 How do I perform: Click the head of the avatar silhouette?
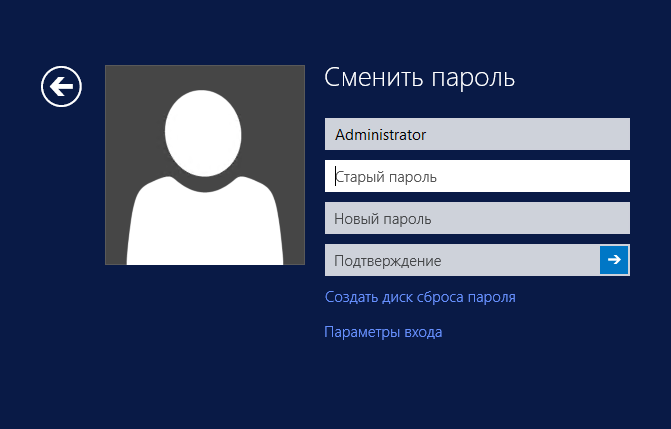tap(203, 128)
